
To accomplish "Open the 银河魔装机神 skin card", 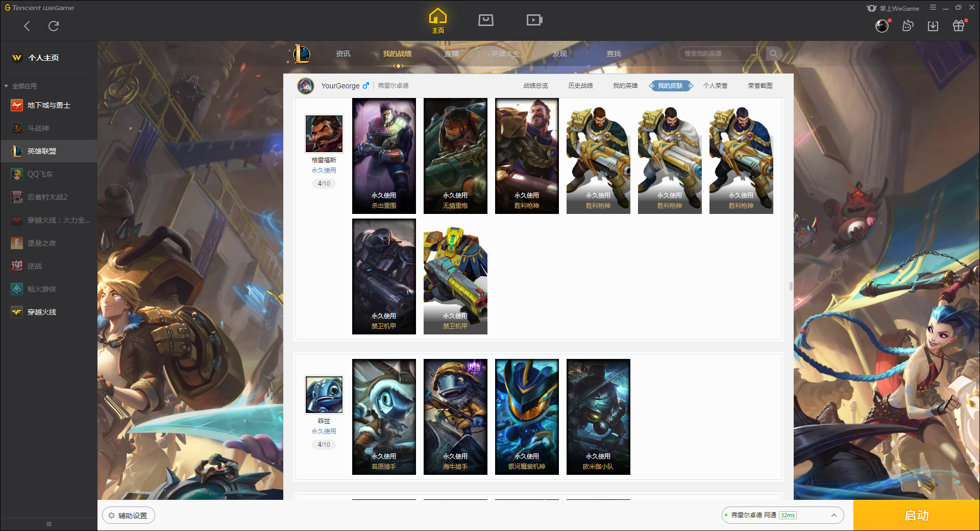I will click(x=527, y=417).
